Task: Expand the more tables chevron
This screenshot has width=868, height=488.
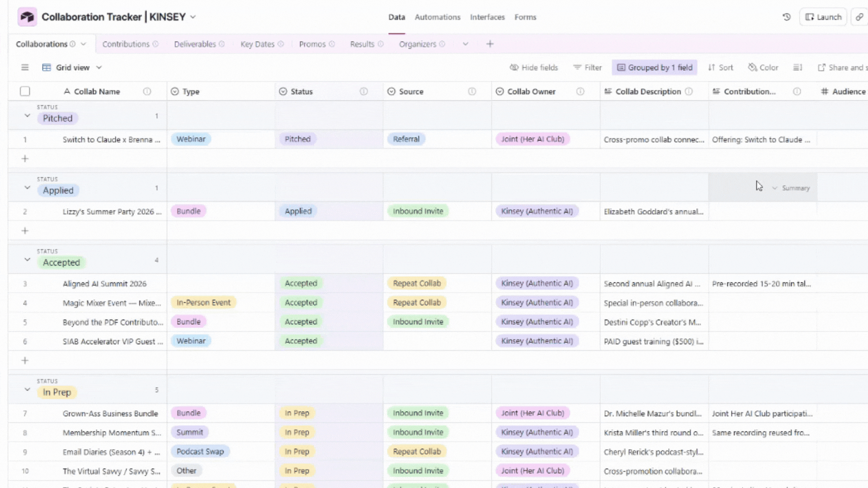Action: [x=465, y=44]
